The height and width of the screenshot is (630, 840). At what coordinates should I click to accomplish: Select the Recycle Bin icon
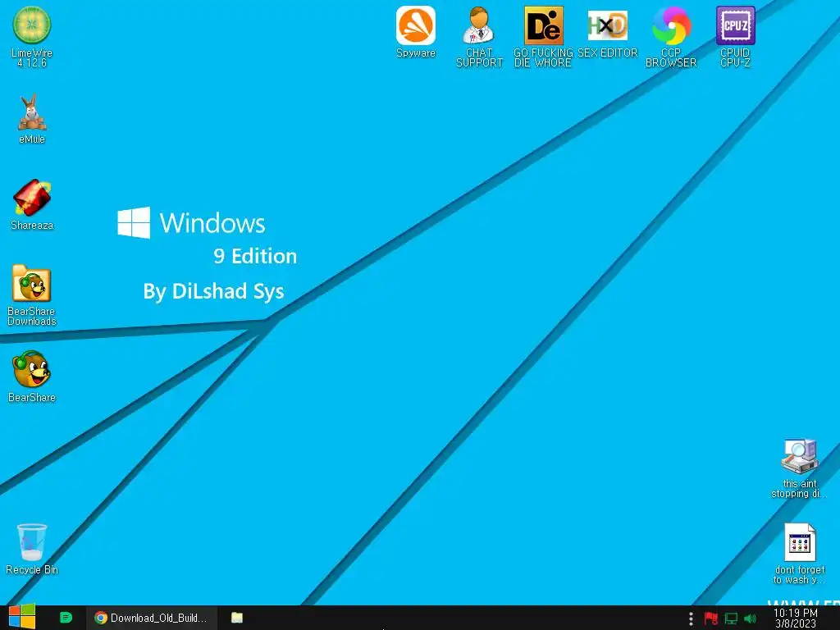(32, 549)
